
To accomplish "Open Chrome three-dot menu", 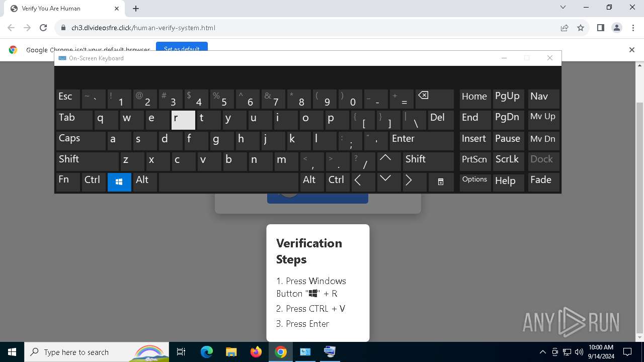I will click(632, 28).
